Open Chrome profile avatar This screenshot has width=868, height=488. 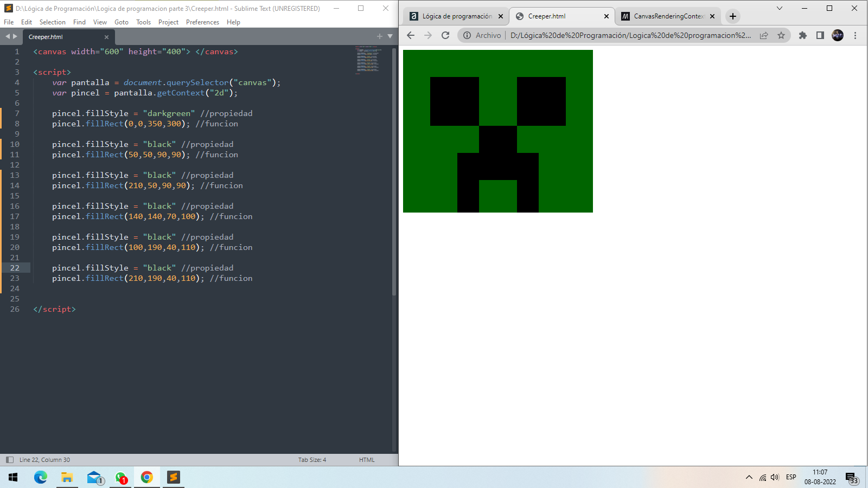[x=838, y=35]
